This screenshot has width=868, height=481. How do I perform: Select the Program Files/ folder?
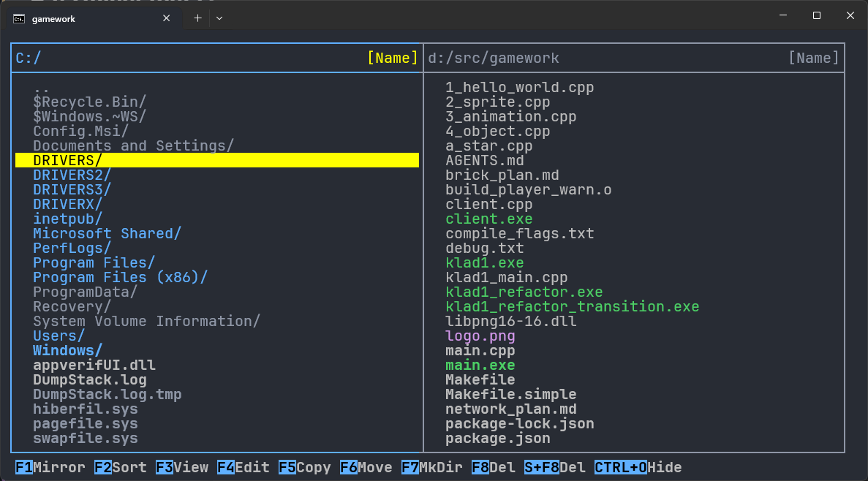[94, 262]
